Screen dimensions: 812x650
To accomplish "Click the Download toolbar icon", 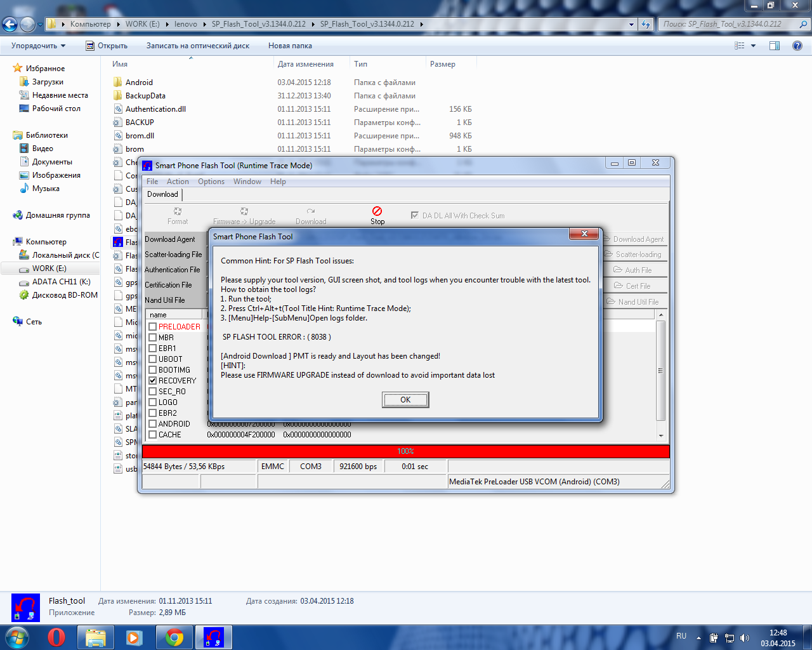I will (x=310, y=211).
